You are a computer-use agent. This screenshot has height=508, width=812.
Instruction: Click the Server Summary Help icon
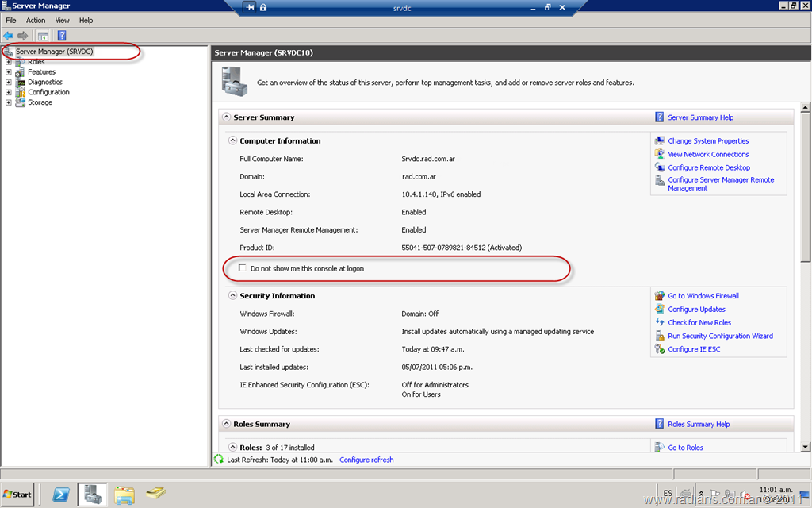point(660,117)
